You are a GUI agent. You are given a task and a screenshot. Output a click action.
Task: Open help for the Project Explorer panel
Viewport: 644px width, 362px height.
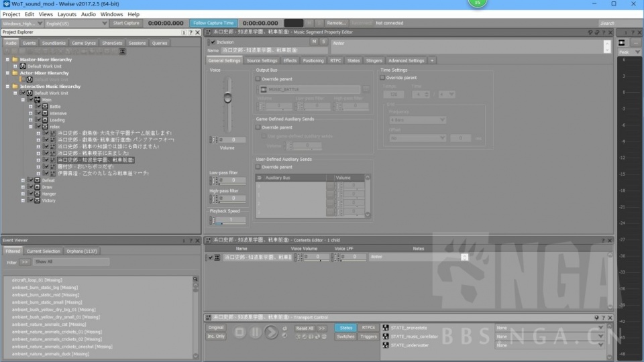coord(191,32)
